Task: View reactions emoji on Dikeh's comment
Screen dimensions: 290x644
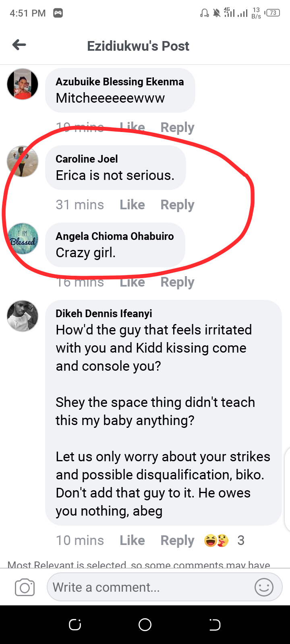Action: 217,541
